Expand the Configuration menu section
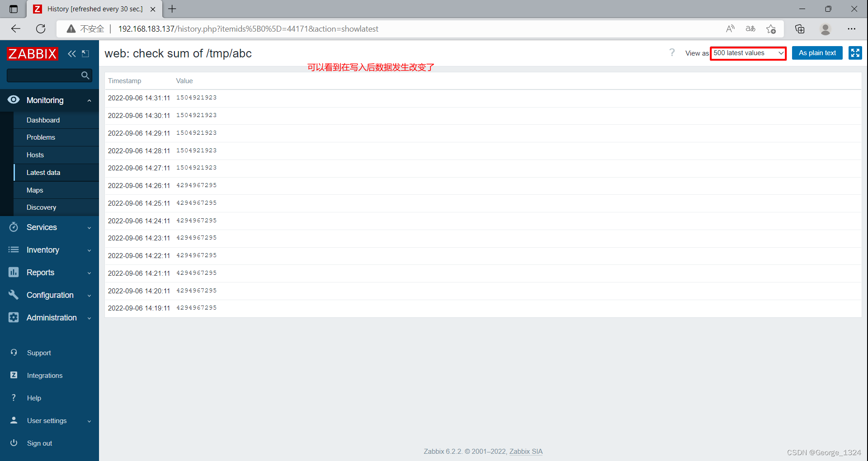 (89, 296)
